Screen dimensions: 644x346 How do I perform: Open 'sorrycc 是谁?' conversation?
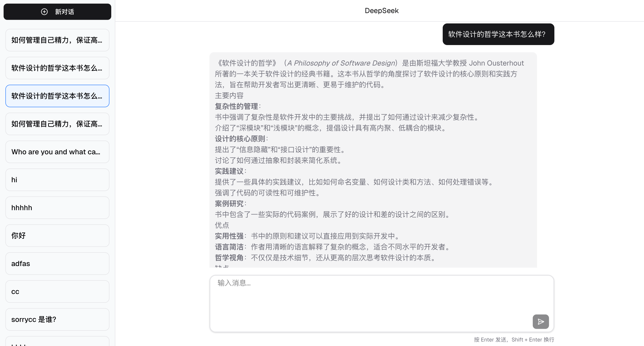pos(57,319)
